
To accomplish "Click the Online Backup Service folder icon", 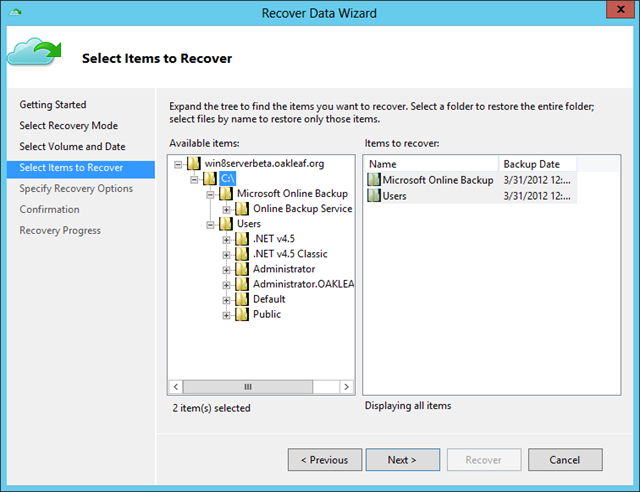I will coord(242,209).
